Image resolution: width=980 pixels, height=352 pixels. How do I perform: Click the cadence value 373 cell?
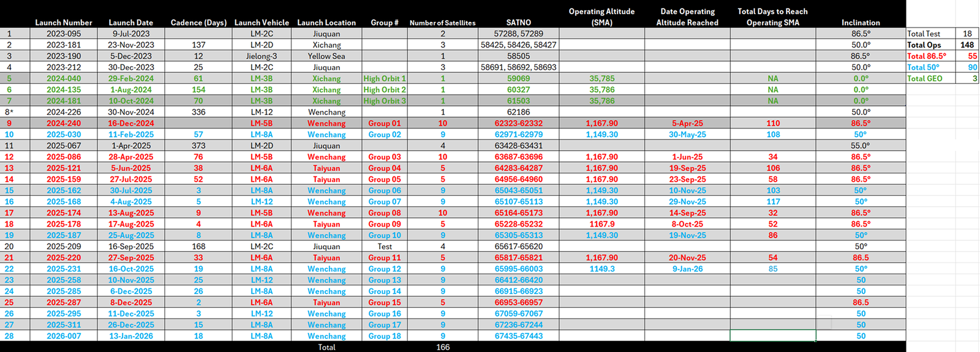[198, 146]
